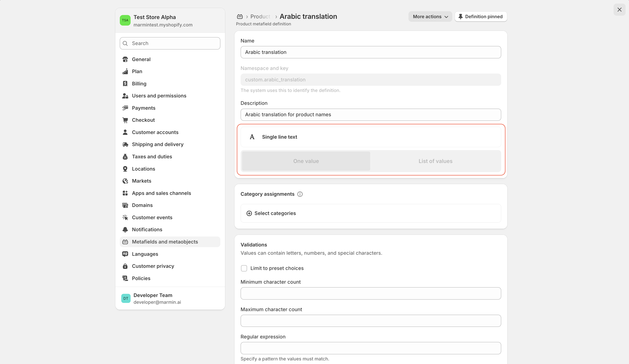Click the settings Search field
Image resolution: width=629 pixels, height=364 pixels.
tap(170, 43)
